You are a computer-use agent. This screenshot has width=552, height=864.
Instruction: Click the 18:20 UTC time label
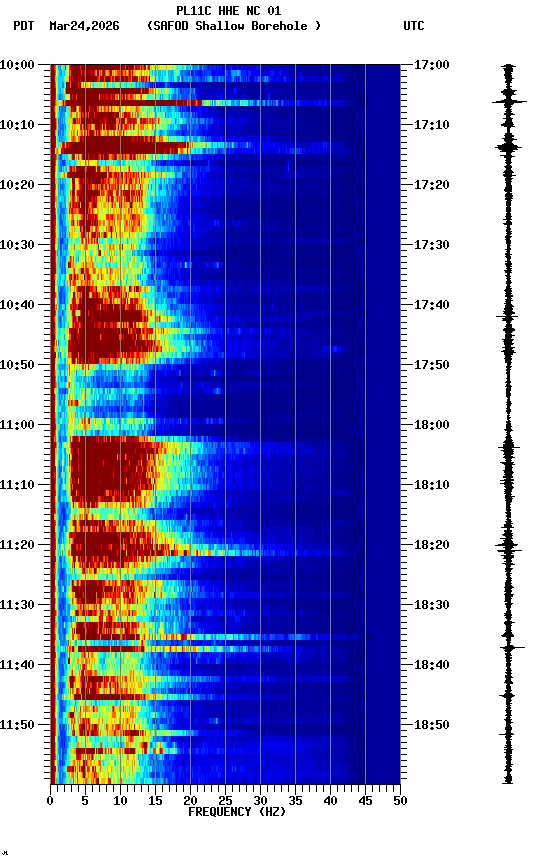(432, 546)
